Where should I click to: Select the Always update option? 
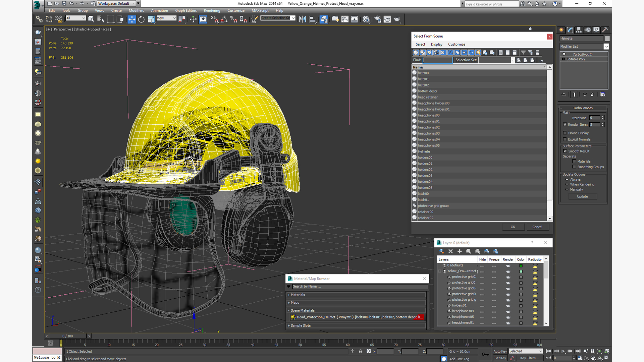[567, 180]
